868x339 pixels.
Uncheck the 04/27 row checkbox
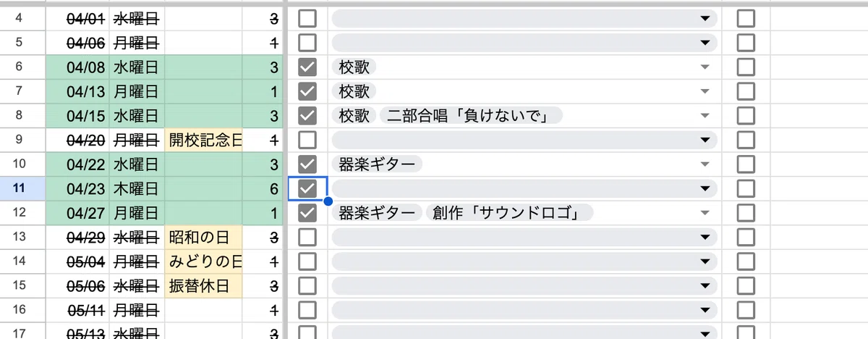coord(307,212)
